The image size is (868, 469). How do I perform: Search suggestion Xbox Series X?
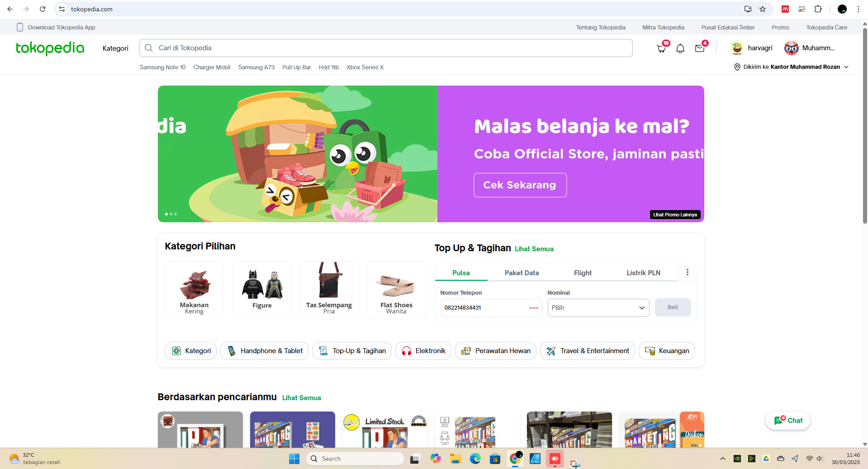point(365,67)
